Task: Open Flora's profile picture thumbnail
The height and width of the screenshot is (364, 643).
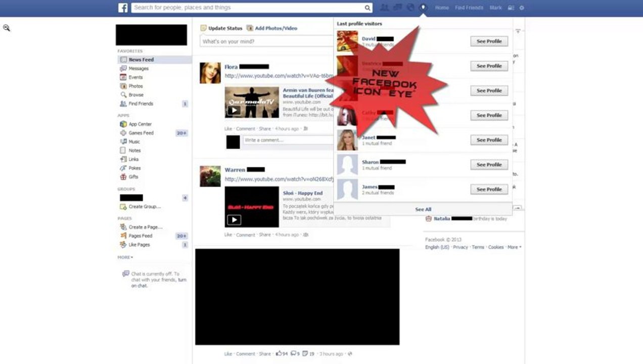Action: (210, 73)
